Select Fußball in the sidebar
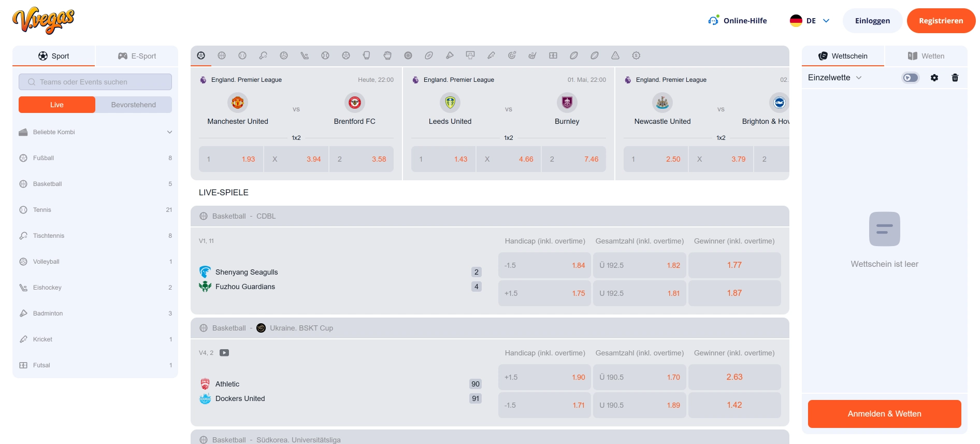 coord(95,158)
